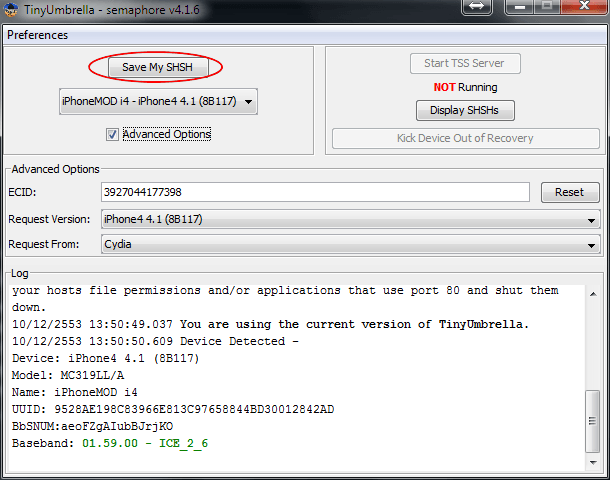Expand the Request Version dropdown

pyautogui.click(x=350, y=219)
